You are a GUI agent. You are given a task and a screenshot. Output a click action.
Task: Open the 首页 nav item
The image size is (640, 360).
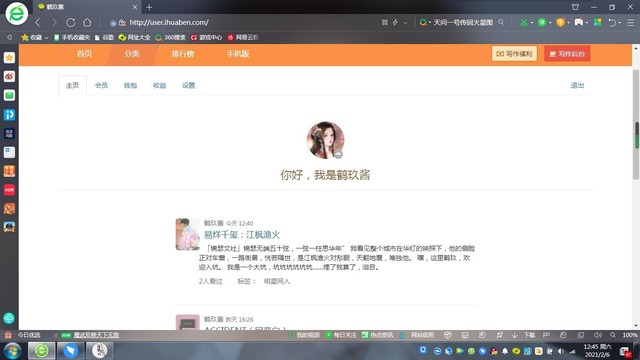[84, 54]
